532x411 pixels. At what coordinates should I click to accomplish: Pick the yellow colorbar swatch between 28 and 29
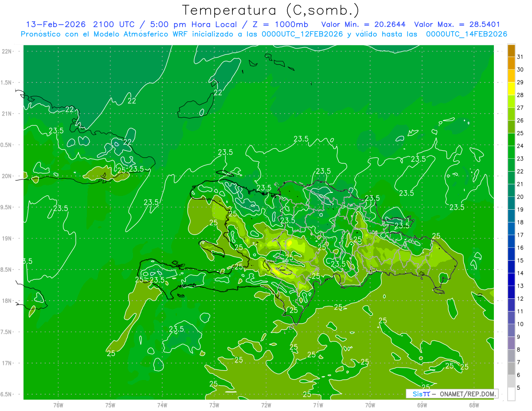click(511, 89)
